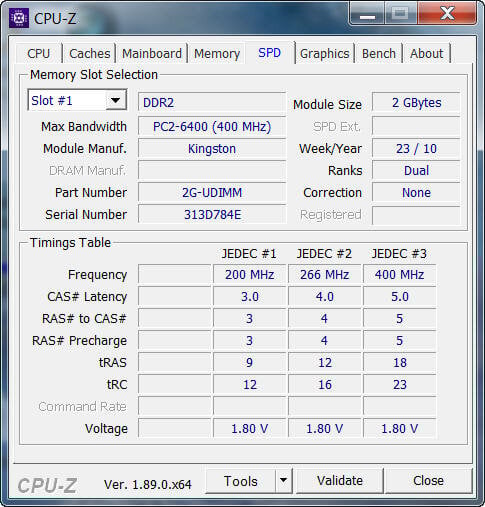Expand the Tools button dropdown arrow
The height and width of the screenshot is (507, 485).
[x=283, y=480]
